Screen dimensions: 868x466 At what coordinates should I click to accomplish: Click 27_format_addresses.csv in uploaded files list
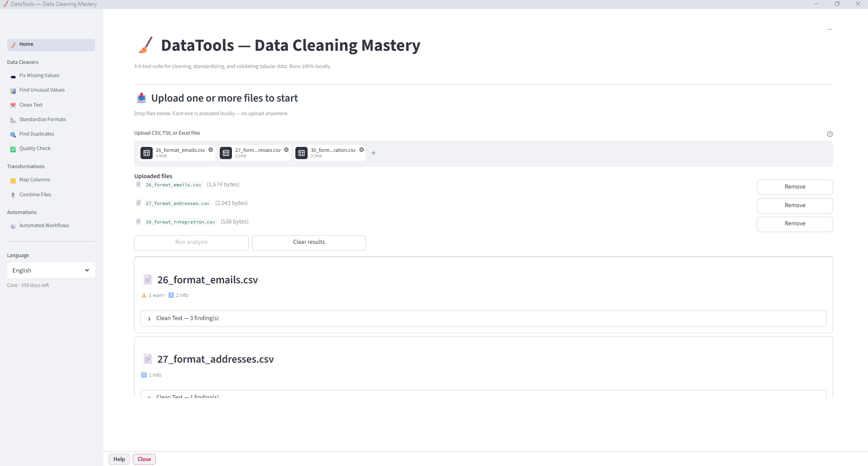[x=178, y=204]
